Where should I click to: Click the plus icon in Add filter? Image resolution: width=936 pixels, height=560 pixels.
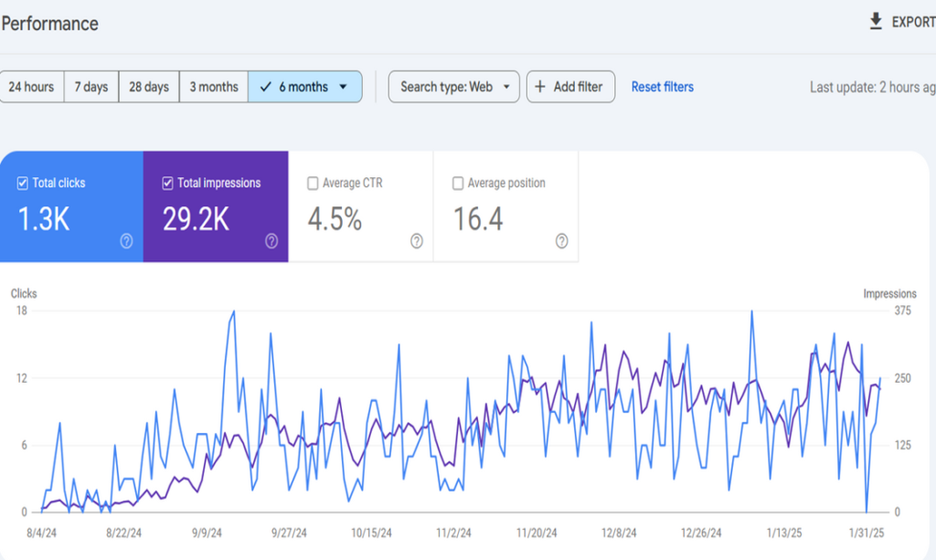[540, 87]
